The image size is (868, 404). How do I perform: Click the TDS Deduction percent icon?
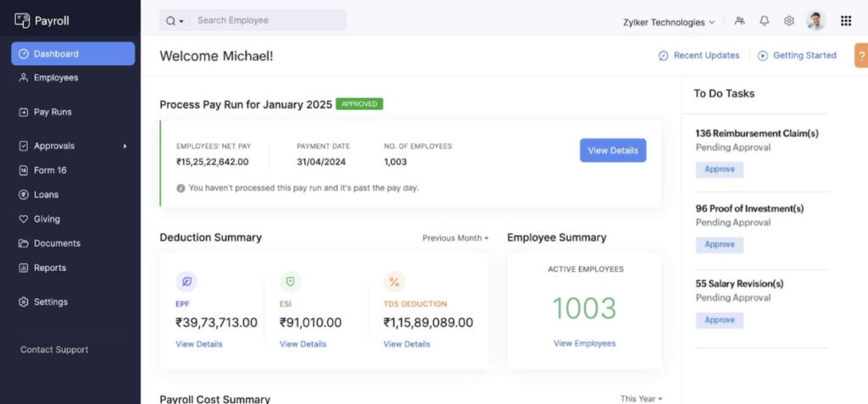394,282
